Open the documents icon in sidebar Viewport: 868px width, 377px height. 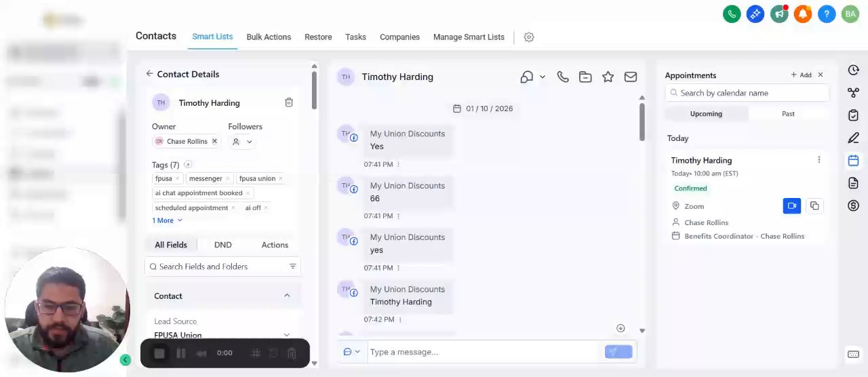coord(854,183)
